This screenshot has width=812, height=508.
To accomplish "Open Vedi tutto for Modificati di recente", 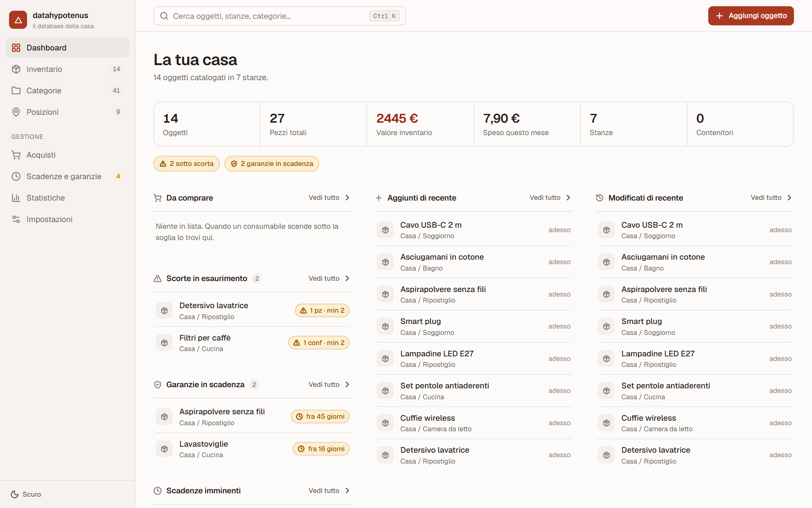I will tap(771, 198).
